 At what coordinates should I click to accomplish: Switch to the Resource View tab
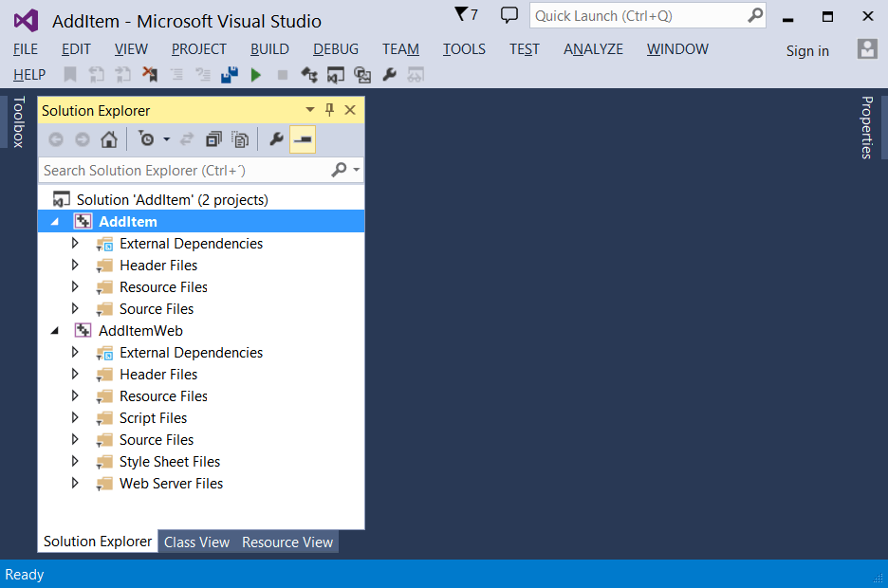287,542
